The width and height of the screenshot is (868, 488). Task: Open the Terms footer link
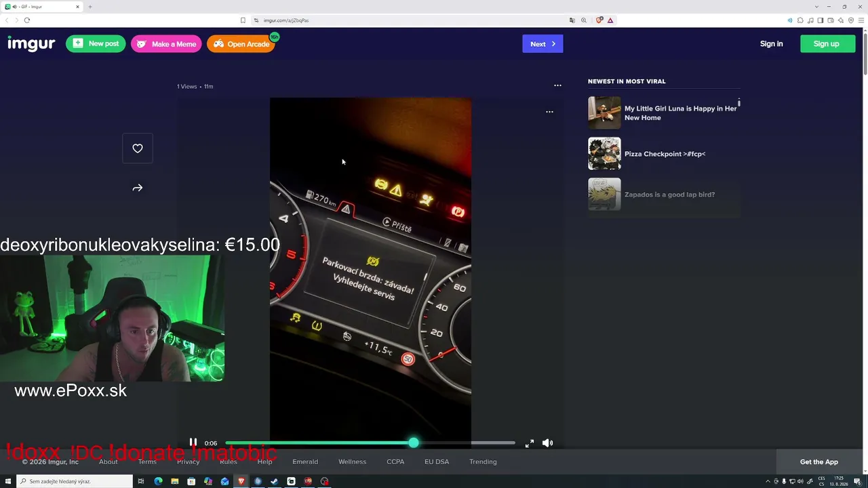[147, 462]
